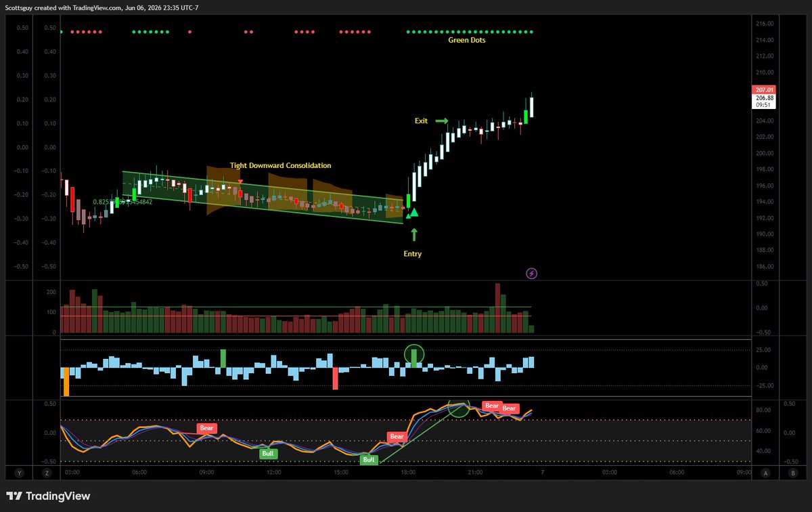The image size is (812, 512).
Task: Click the circled green histogram bar
Action: [x=414, y=359]
